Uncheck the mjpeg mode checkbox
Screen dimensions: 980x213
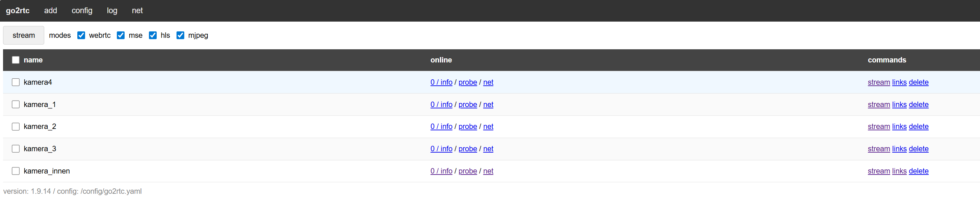[180, 35]
